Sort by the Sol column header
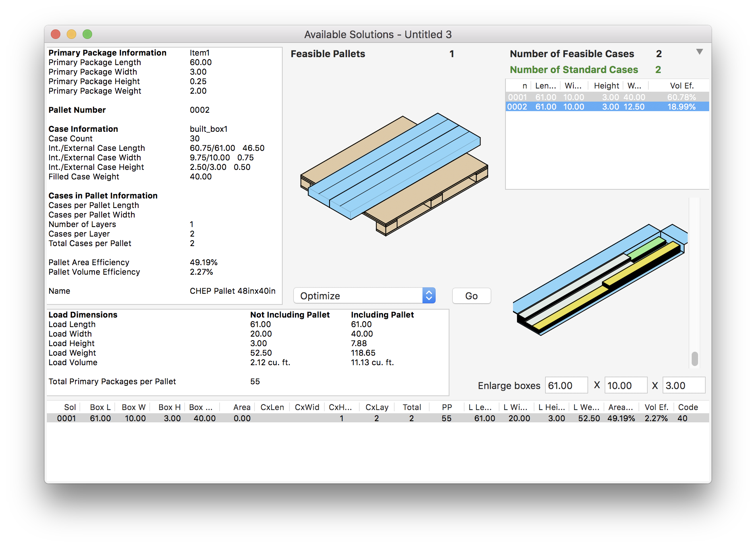The height and width of the screenshot is (547, 756). pos(70,407)
